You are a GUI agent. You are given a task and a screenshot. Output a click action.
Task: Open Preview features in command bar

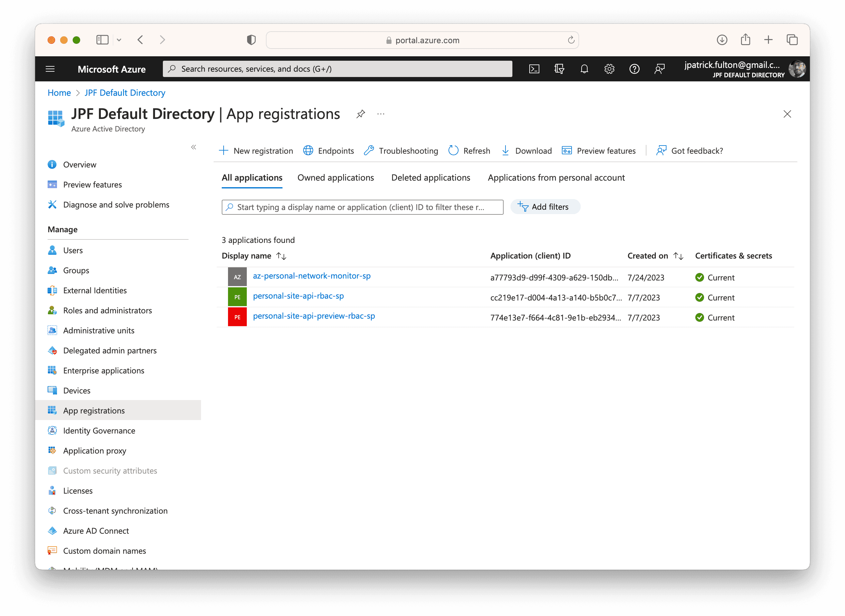[x=599, y=151]
